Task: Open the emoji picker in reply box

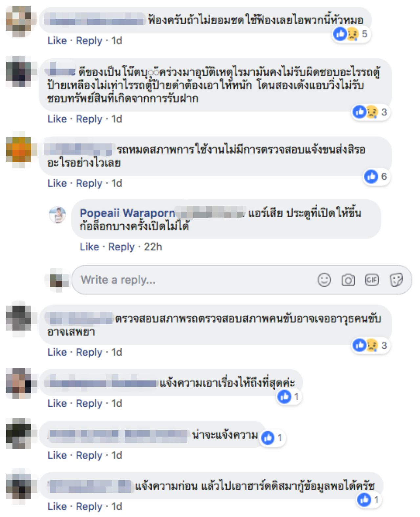Action: 324,280
